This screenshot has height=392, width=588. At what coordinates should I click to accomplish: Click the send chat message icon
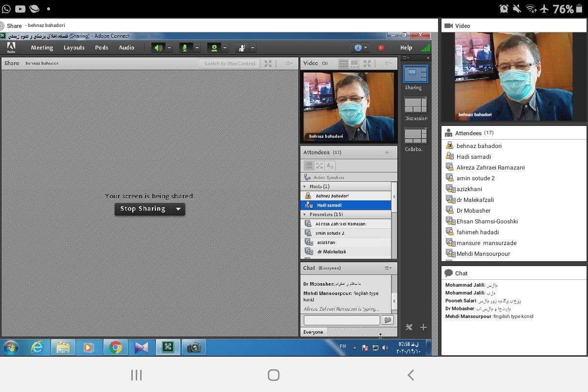[x=387, y=320]
